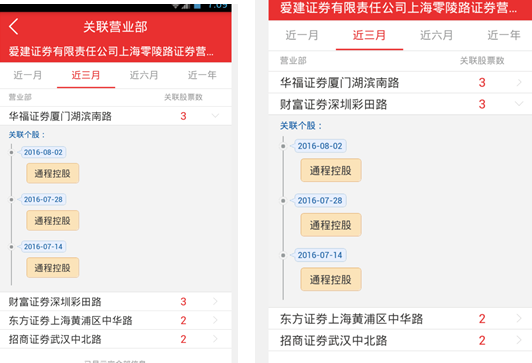Click 2016-07-28 date marker in left screen

pos(43,199)
